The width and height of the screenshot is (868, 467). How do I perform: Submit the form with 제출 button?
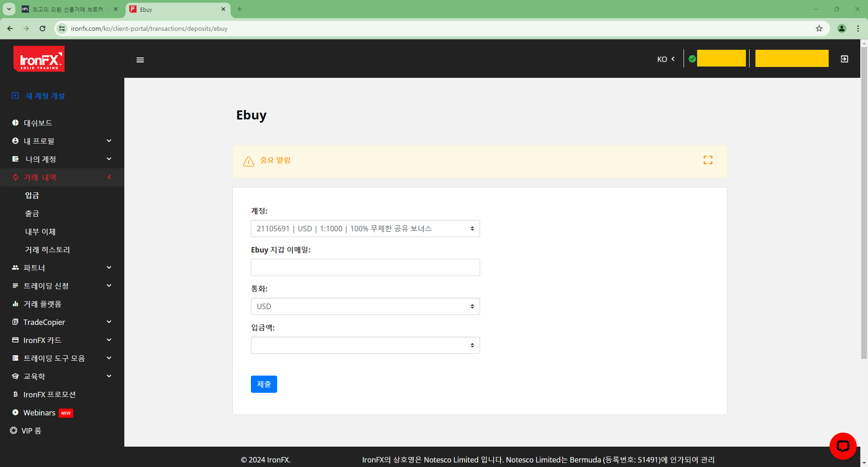[264, 384]
